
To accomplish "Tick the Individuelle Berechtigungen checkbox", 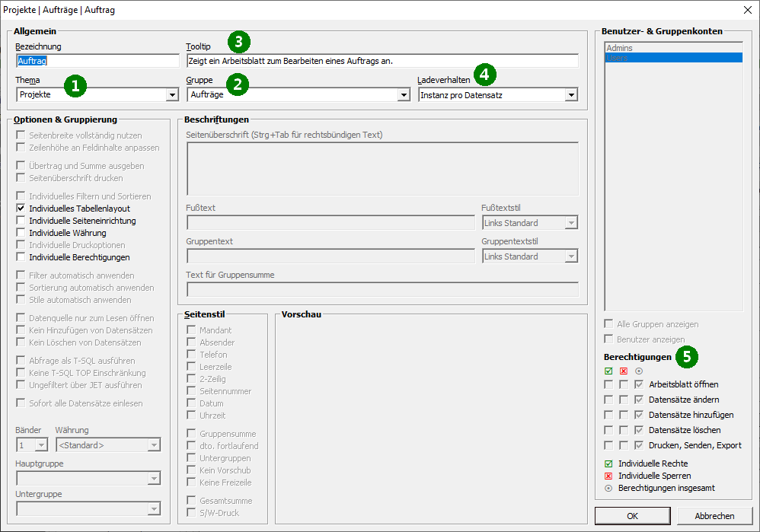I will (21, 257).
